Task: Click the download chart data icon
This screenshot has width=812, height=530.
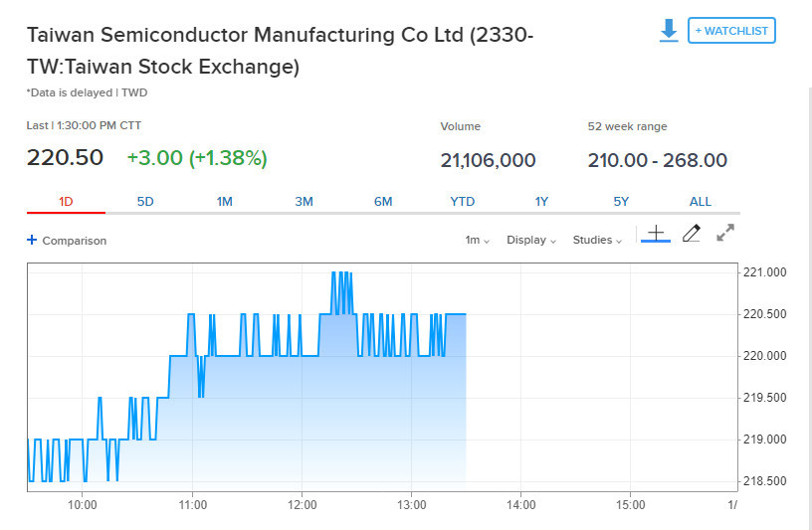Action: tap(669, 30)
